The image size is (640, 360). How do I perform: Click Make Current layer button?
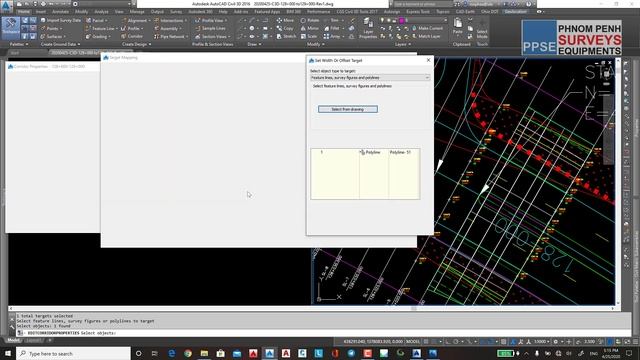click(427, 28)
